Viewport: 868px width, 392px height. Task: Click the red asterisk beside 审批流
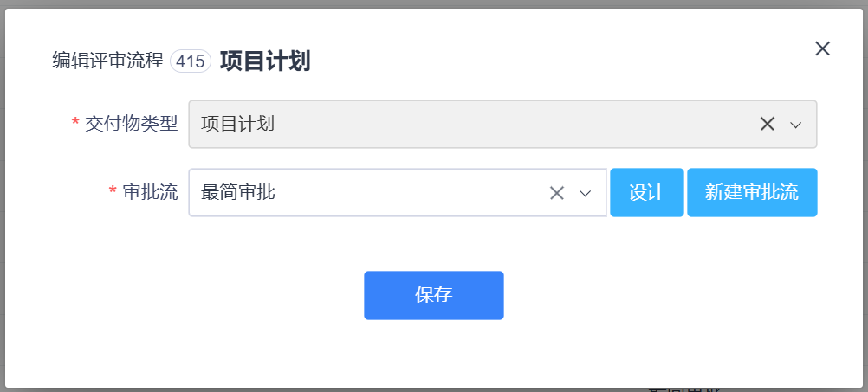coord(113,192)
